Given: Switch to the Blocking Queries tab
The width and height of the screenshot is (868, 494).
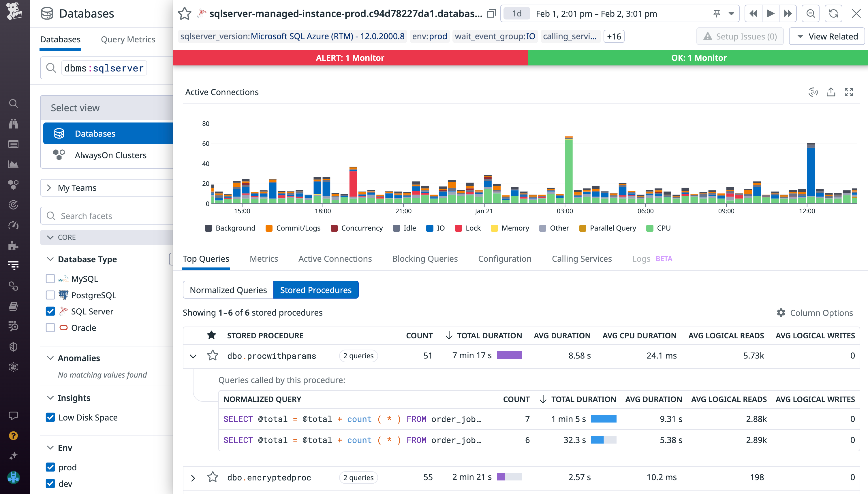Looking at the screenshot, I should tap(425, 259).
